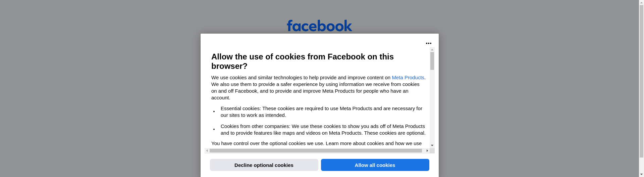Click the Facebook logo
The height and width of the screenshot is (177, 644).
(319, 26)
